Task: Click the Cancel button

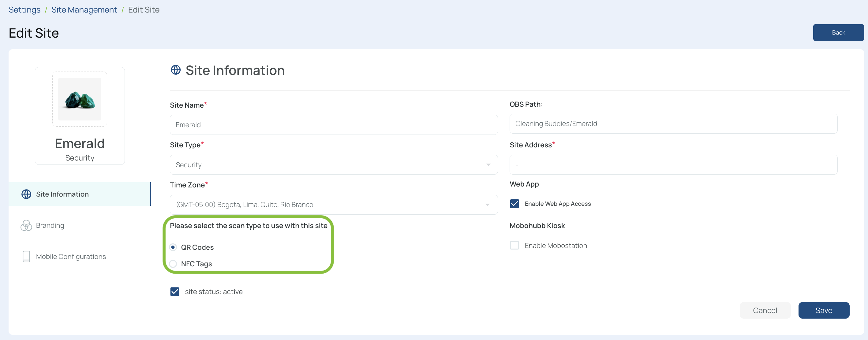Action: pos(765,310)
